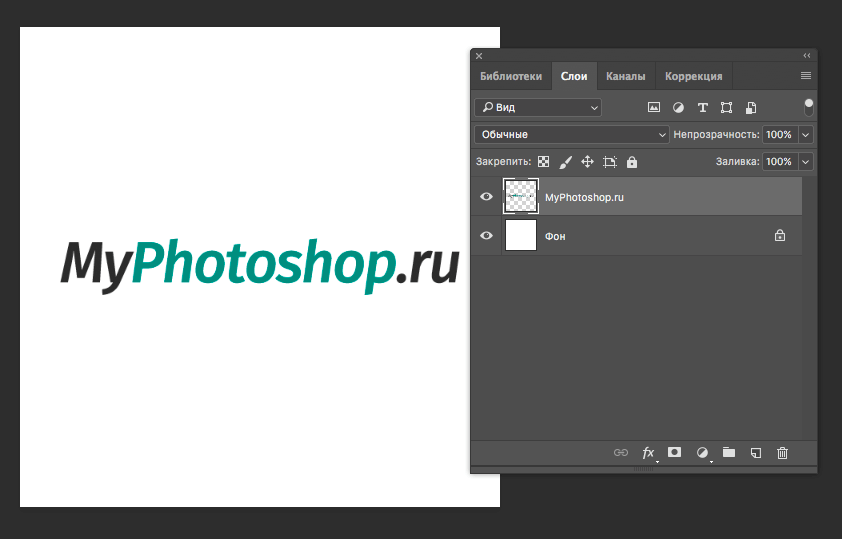Expand the Непрозрачность slider arrow
The height and width of the screenshot is (539, 842).
pos(805,135)
